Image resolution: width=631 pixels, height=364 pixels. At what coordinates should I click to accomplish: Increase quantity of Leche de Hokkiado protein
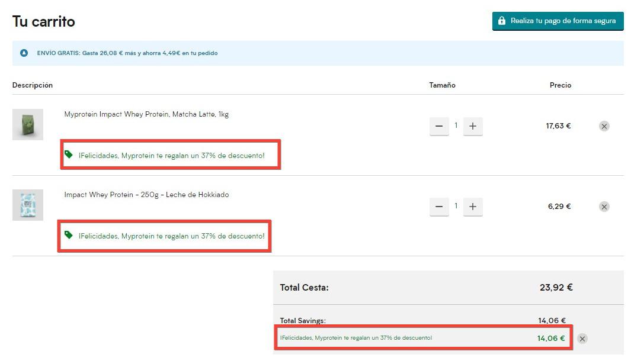473,207
